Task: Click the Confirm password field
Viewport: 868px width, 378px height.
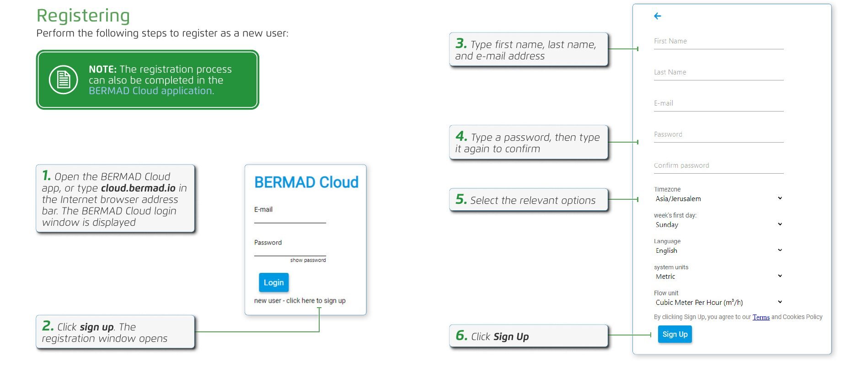Action: click(718, 166)
